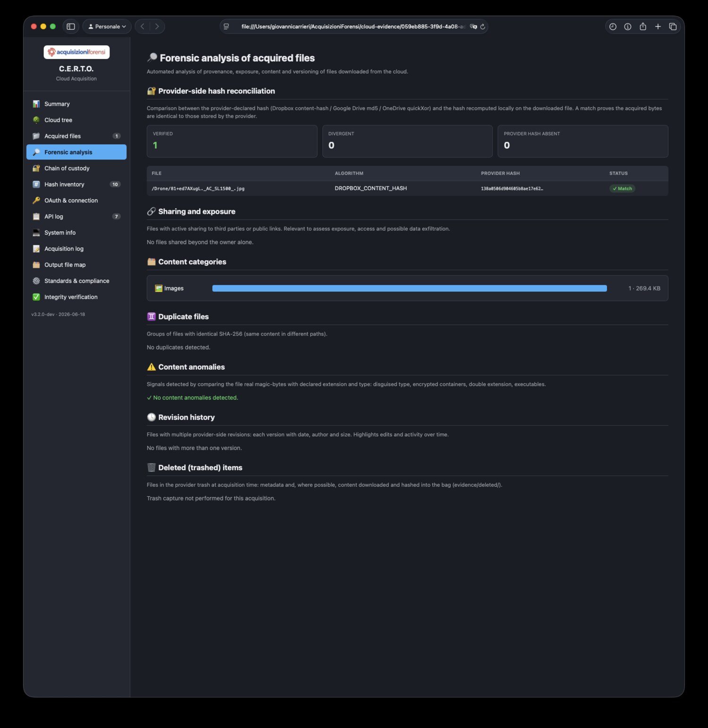Go forward with the browser forward arrow
Screen dimensions: 708x728
[x=157, y=26]
